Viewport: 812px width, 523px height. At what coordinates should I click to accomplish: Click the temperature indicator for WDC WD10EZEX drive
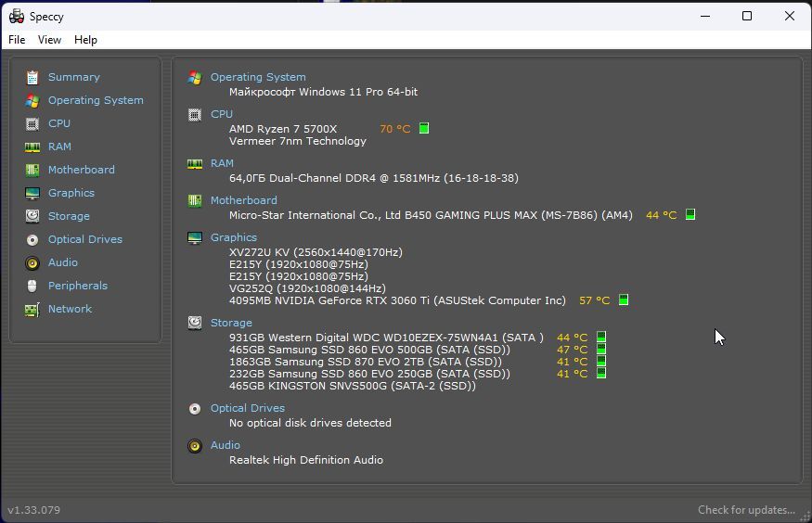(x=601, y=337)
